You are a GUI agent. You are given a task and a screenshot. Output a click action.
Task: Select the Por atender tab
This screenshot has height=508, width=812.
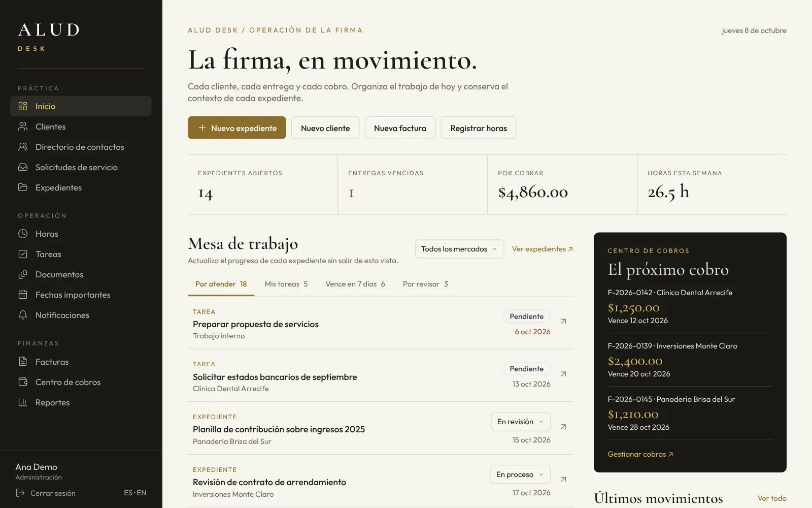click(x=221, y=284)
